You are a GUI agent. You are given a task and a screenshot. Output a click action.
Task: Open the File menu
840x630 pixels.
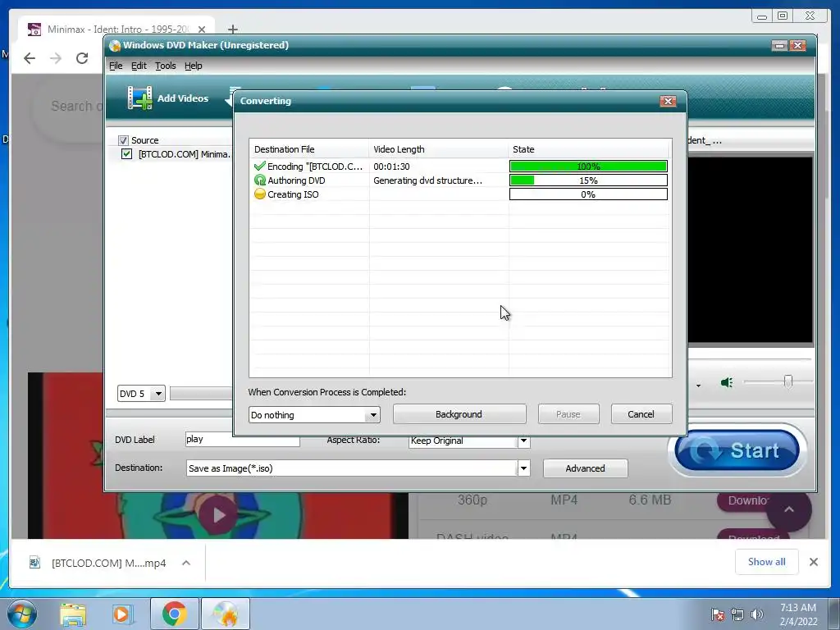tap(116, 66)
